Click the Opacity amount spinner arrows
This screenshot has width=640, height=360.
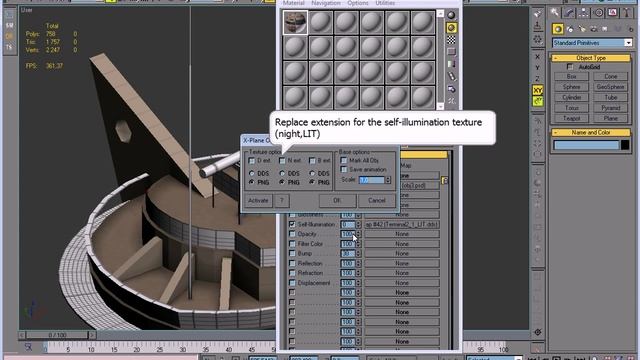pyautogui.click(x=358, y=234)
